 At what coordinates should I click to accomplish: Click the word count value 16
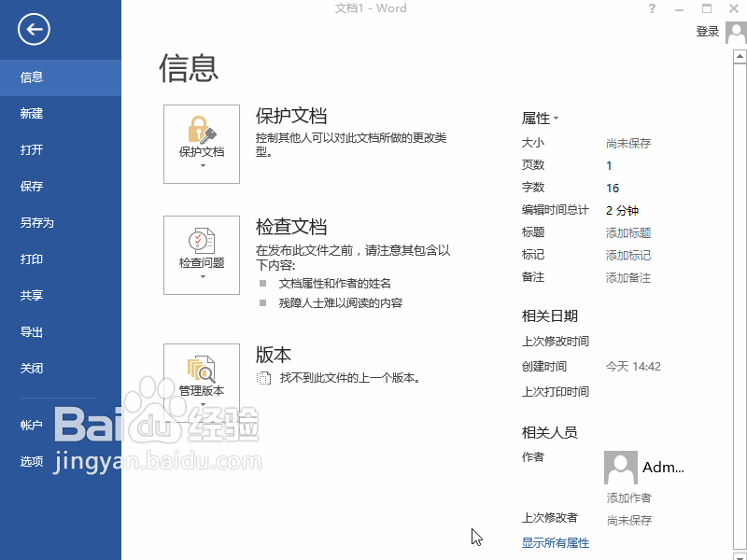coord(613,189)
